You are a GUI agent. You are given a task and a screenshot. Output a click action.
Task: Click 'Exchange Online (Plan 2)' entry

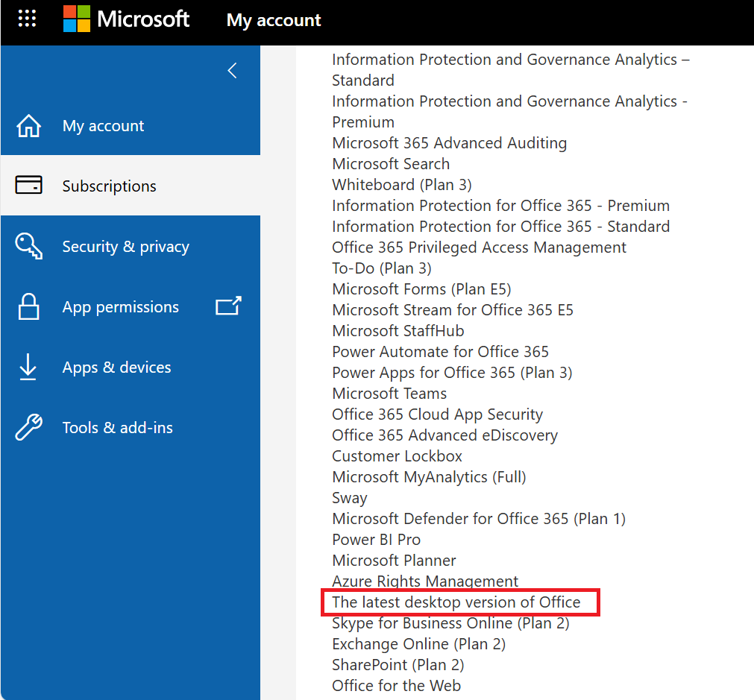[419, 644]
